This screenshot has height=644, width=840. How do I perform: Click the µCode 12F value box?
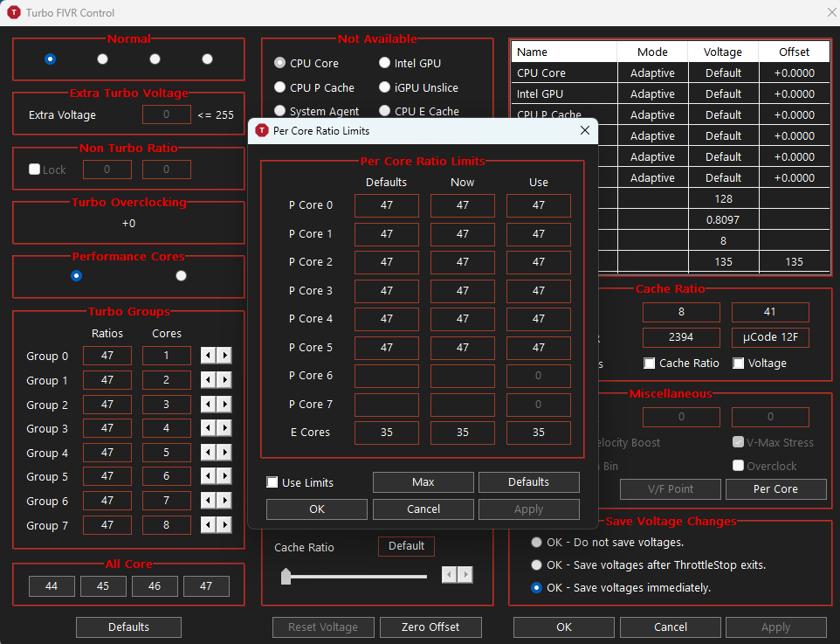click(770, 337)
